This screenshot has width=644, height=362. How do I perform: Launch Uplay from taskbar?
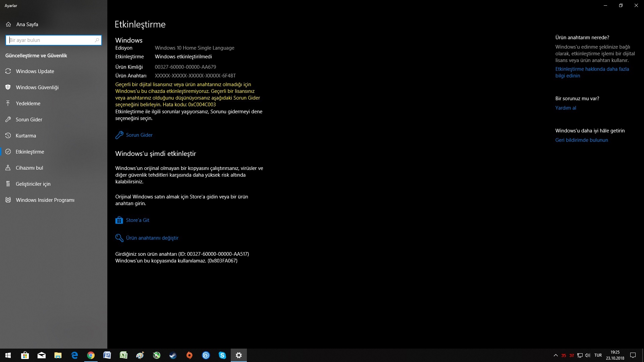pos(206,355)
